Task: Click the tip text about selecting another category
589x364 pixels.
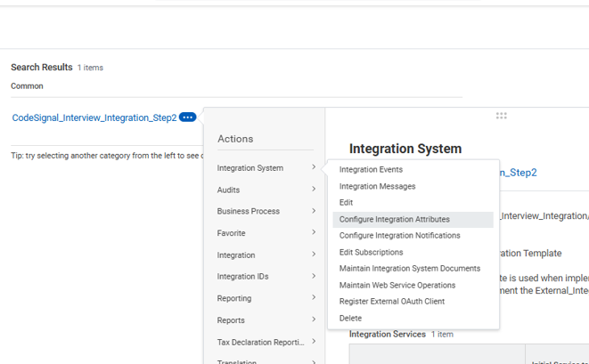Action: pos(107,156)
